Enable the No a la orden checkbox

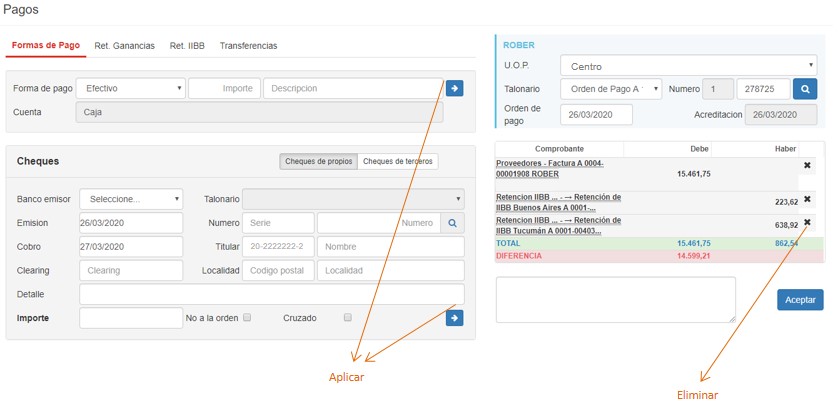(x=247, y=318)
